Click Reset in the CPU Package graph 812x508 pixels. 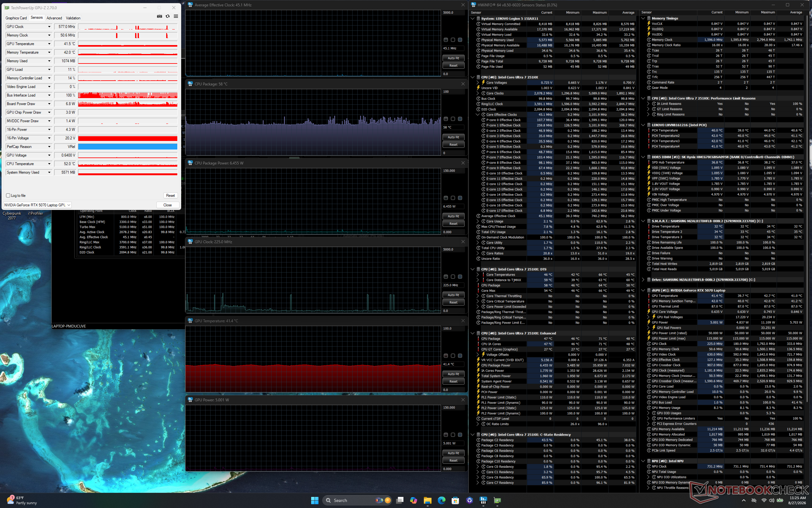pyautogui.click(x=453, y=144)
